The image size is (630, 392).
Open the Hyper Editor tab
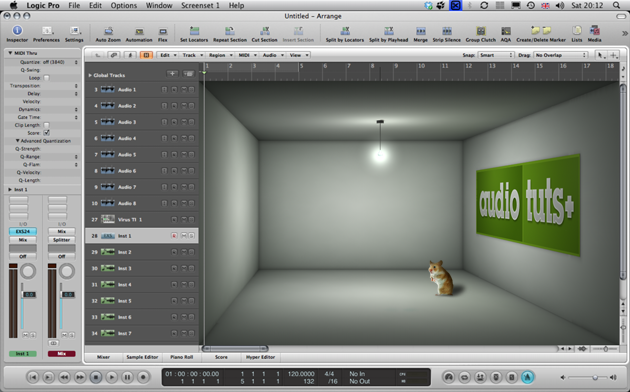260,357
